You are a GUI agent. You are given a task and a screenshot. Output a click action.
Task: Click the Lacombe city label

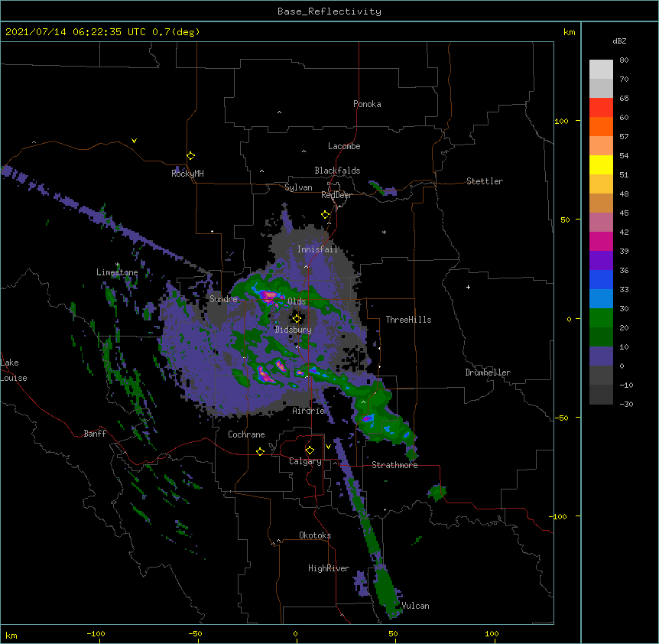344,146
